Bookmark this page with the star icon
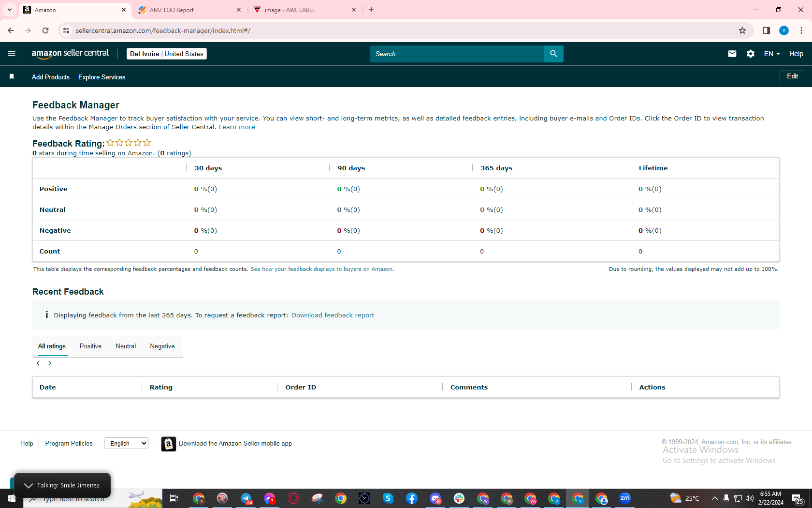The image size is (812, 508). pyautogui.click(x=742, y=30)
